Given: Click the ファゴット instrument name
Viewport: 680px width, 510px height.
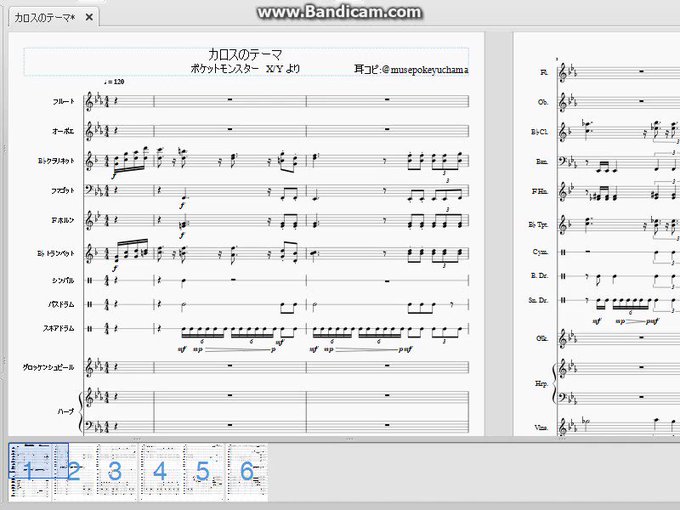Looking at the screenshot, I should point(63,190).
